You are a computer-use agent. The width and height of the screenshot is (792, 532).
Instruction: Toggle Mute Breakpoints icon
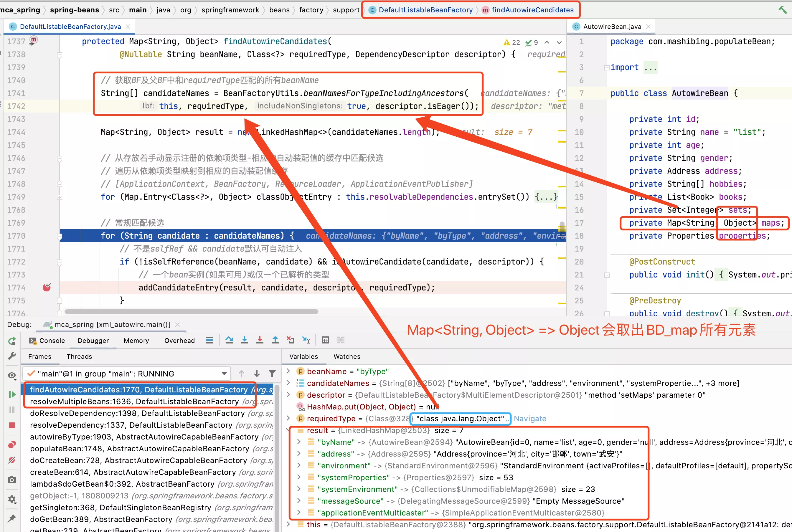point(12,460)
